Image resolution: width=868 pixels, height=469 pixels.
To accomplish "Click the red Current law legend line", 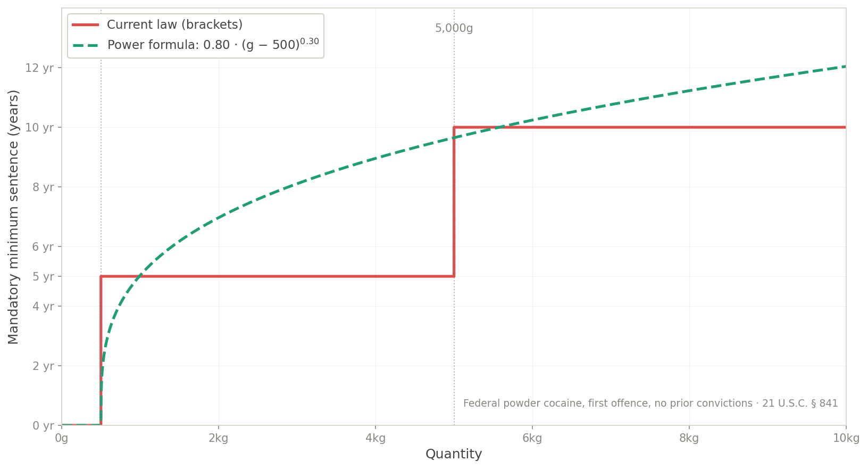I will click(86, 25).
